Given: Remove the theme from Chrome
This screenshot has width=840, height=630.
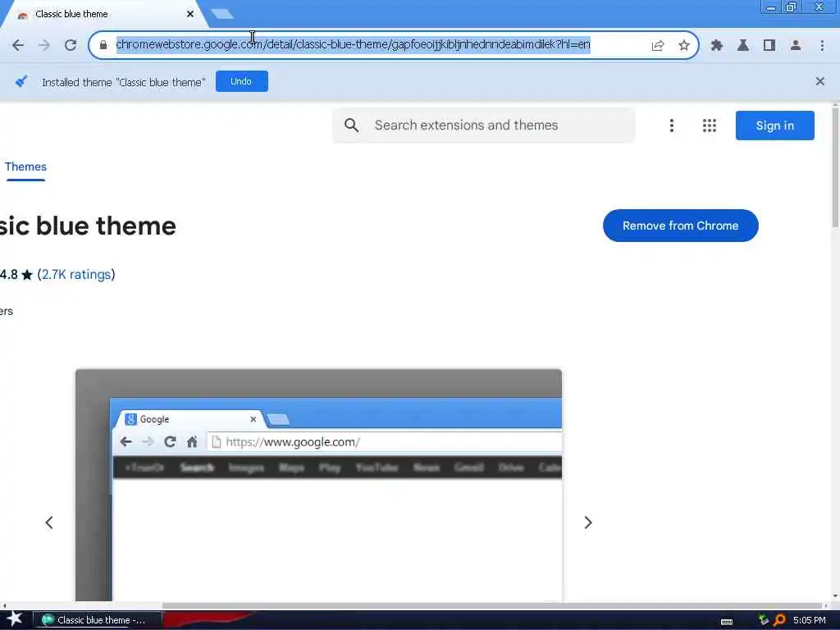Looking at the screenshot, I should pos(680,226).
